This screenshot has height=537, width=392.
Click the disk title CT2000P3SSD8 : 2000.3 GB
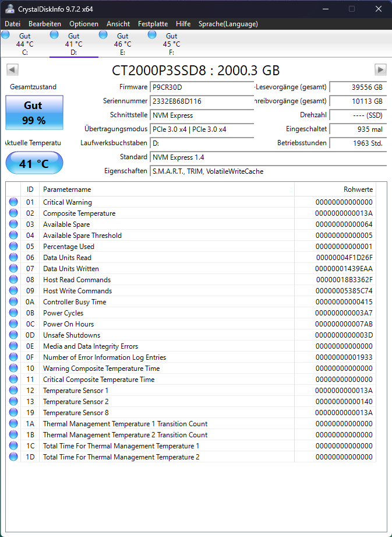click(x=196, y=70)
